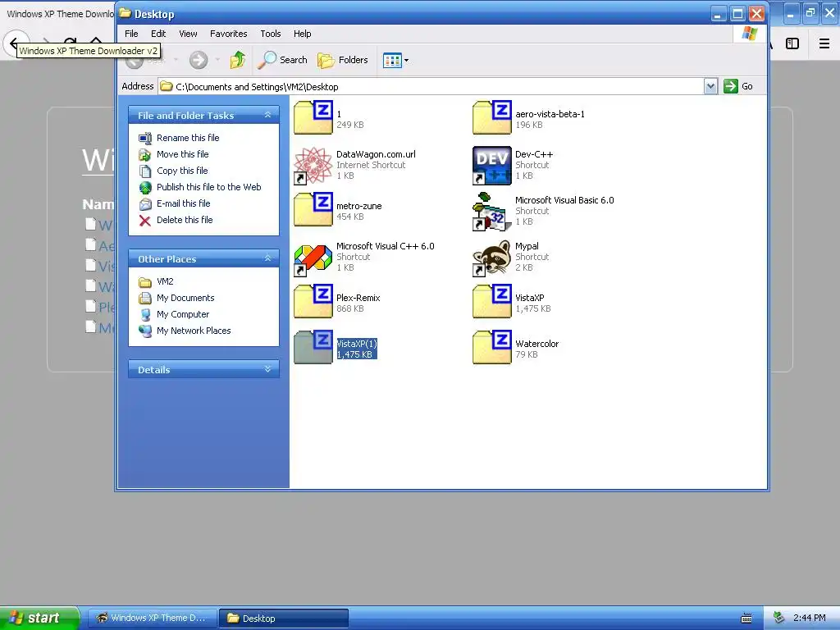Click the My Network Places sidebar icon
The image size is (840, 630).
(145, 331)
